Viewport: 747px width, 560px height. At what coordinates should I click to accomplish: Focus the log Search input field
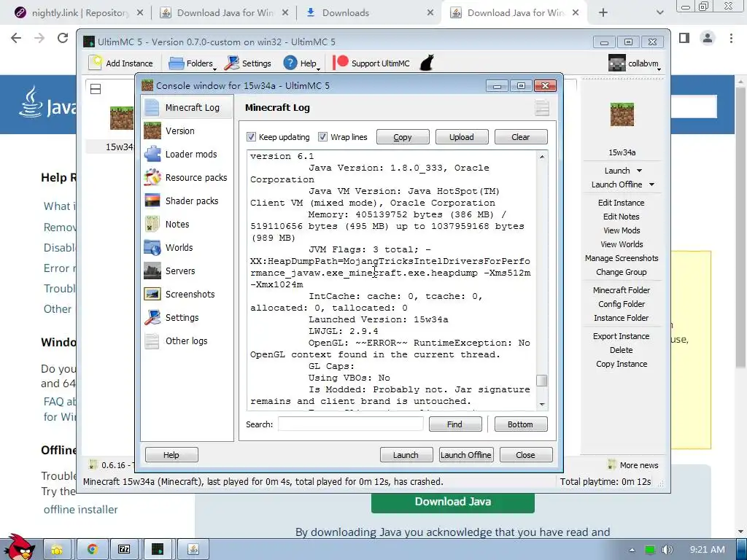click(x=351, y=424)
